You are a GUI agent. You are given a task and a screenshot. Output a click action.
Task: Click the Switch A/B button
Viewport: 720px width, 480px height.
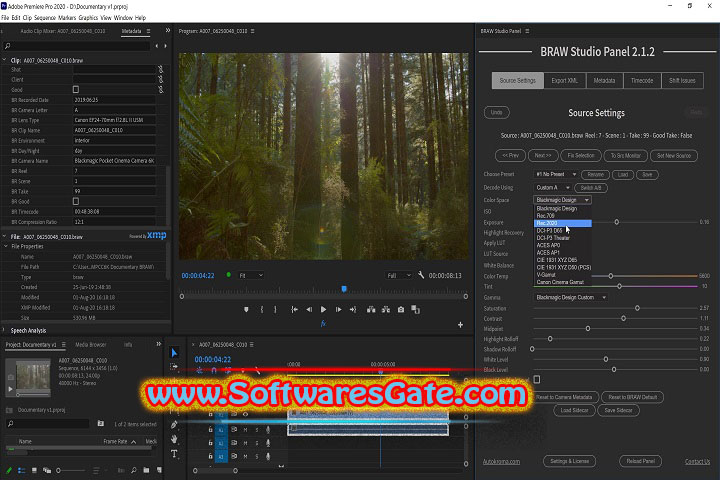(x=591, y=188)
